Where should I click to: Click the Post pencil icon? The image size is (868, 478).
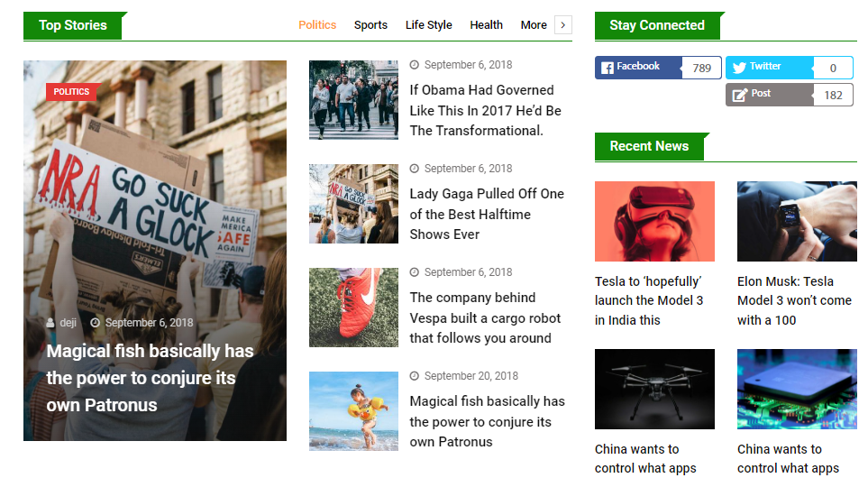pos(739,95)
